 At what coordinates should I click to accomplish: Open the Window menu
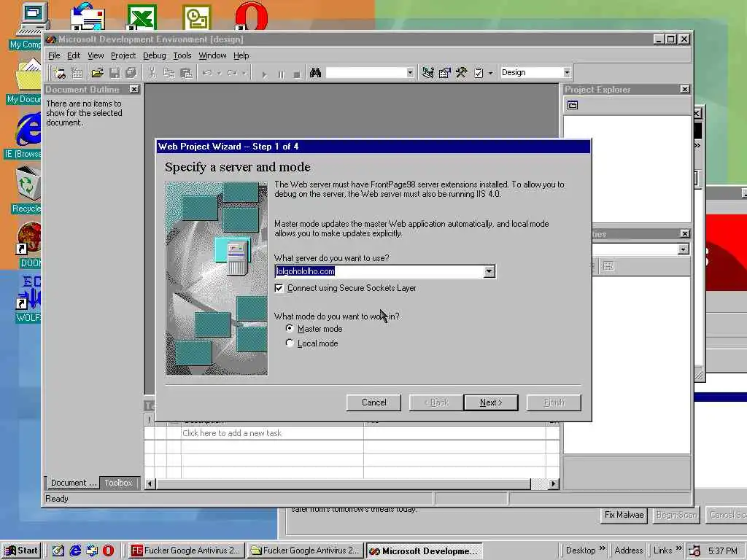(212, 55)
